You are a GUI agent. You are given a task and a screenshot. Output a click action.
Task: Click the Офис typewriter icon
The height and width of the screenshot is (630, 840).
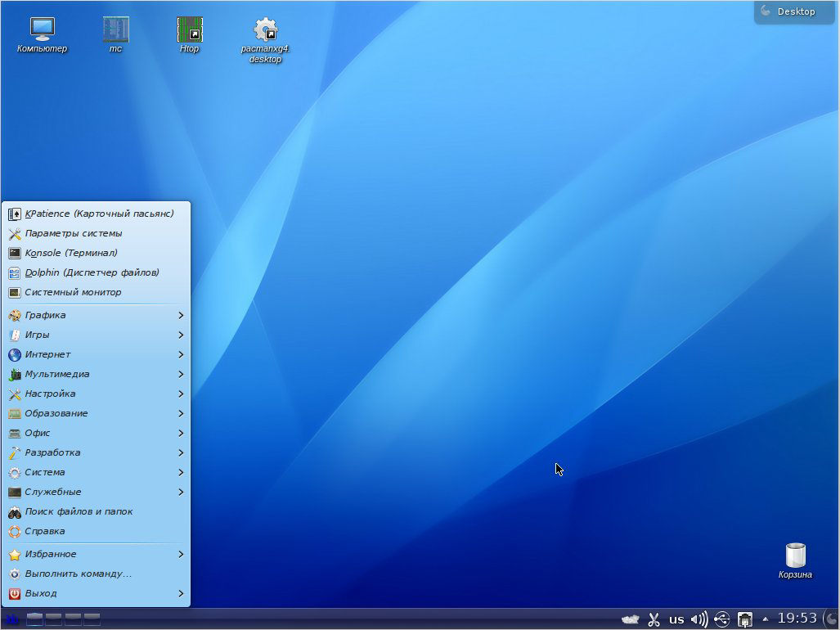(x=15, y=434)
